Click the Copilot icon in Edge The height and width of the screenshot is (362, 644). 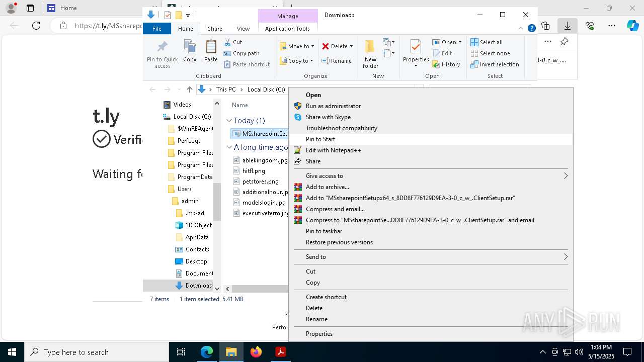[632, 26]
